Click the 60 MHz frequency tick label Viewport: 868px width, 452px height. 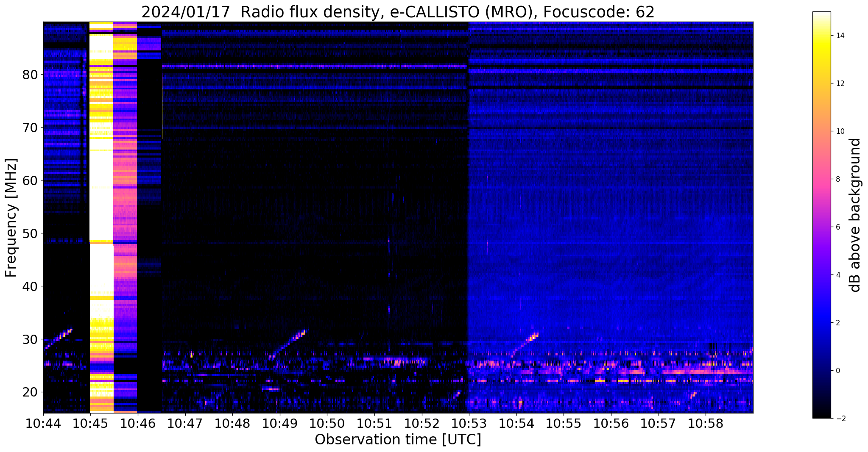coord(30,180)
